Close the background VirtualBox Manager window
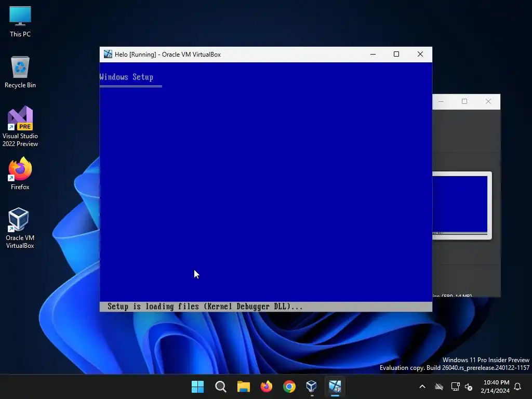532x399 pixels. (x=488, y=101)
